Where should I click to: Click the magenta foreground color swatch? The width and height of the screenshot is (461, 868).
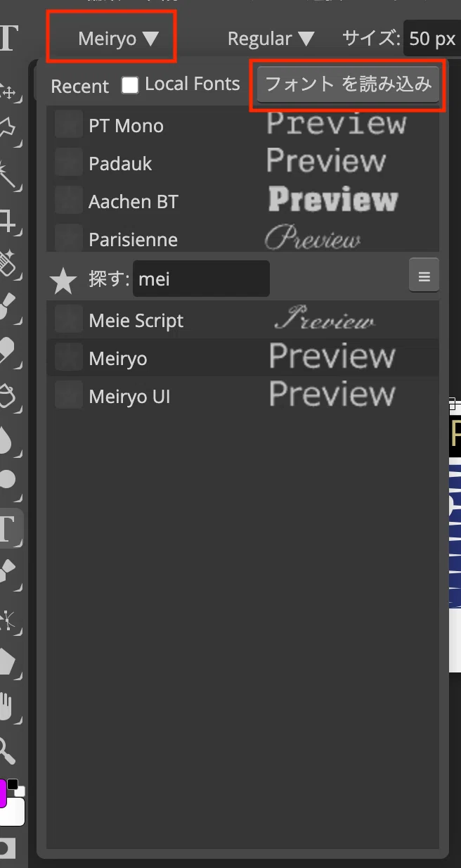(3, 793)
